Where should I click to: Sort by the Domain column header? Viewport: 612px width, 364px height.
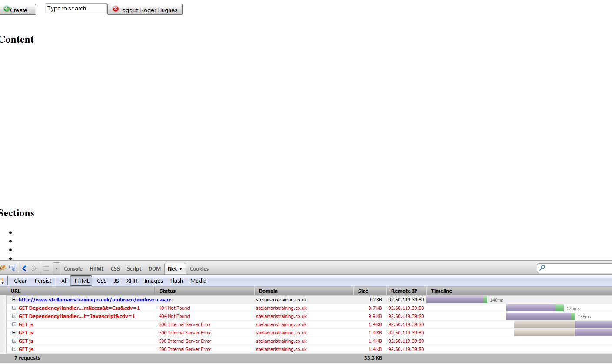pyautogui.click(x=304, y=291)
